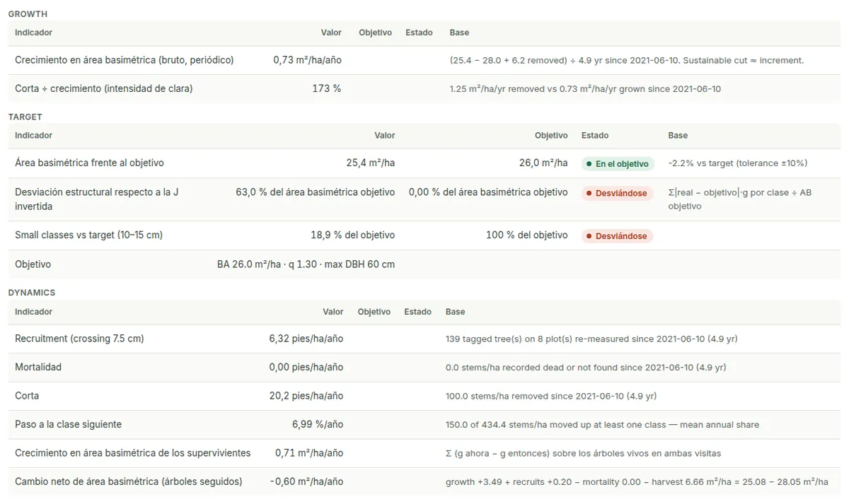
Task: Click the 'growth +3.49 + recruits +0.20' note
Action: pyautogui.click(x=637, y=482)
